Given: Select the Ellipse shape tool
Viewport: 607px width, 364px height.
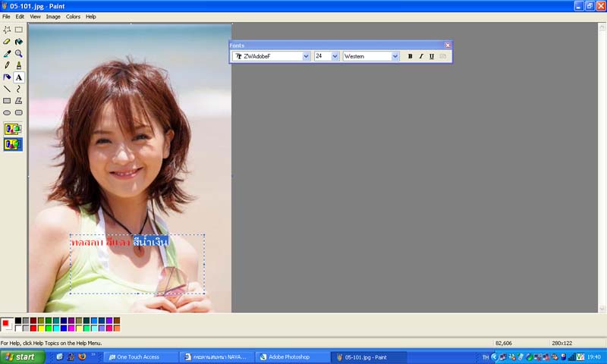Looking at the screenshot, I should coord(7,112).
